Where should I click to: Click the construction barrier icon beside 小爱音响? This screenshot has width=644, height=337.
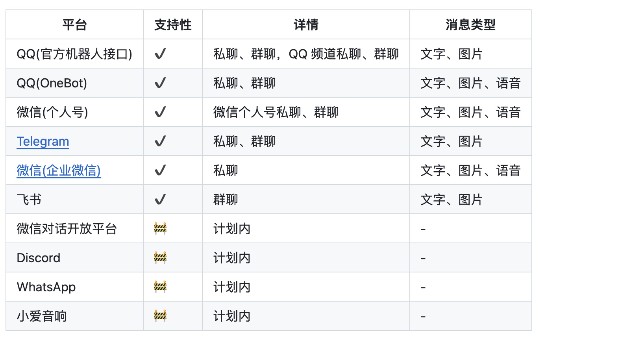tap(160, 316)
